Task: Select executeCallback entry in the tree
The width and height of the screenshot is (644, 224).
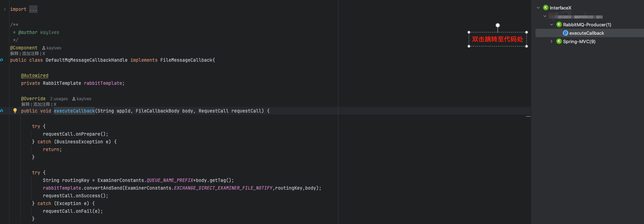Action: coord(587,33)
